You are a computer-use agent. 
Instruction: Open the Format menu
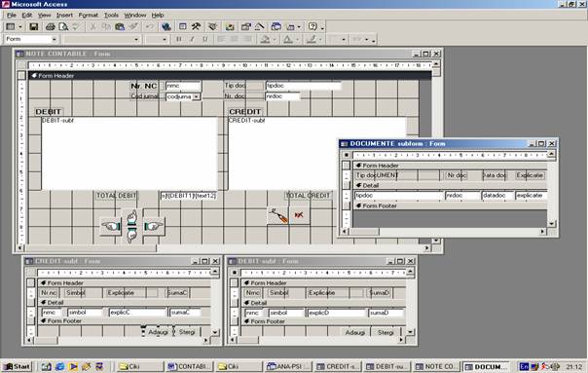[89, 15]
